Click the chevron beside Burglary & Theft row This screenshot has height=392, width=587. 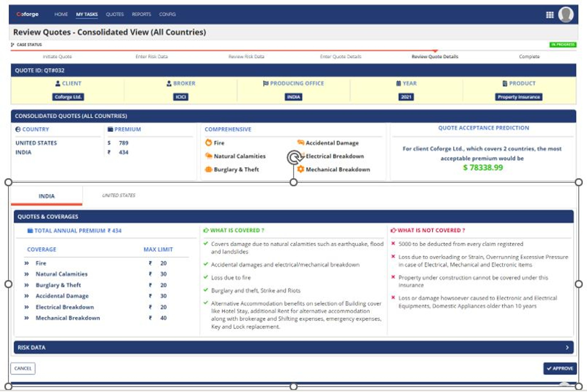[x=26, y=285]
